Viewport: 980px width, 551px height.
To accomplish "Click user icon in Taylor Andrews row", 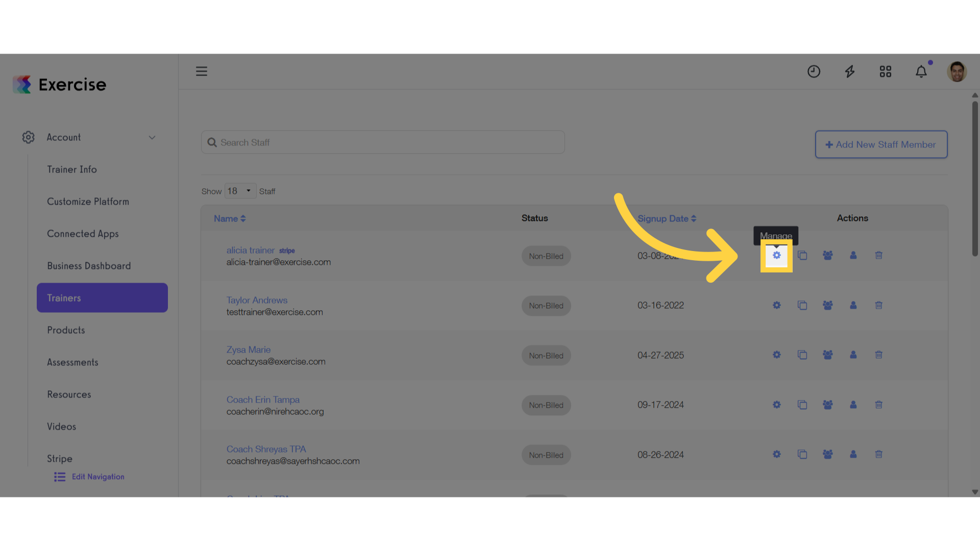I will pyautogui.click(x=853, y=305).
